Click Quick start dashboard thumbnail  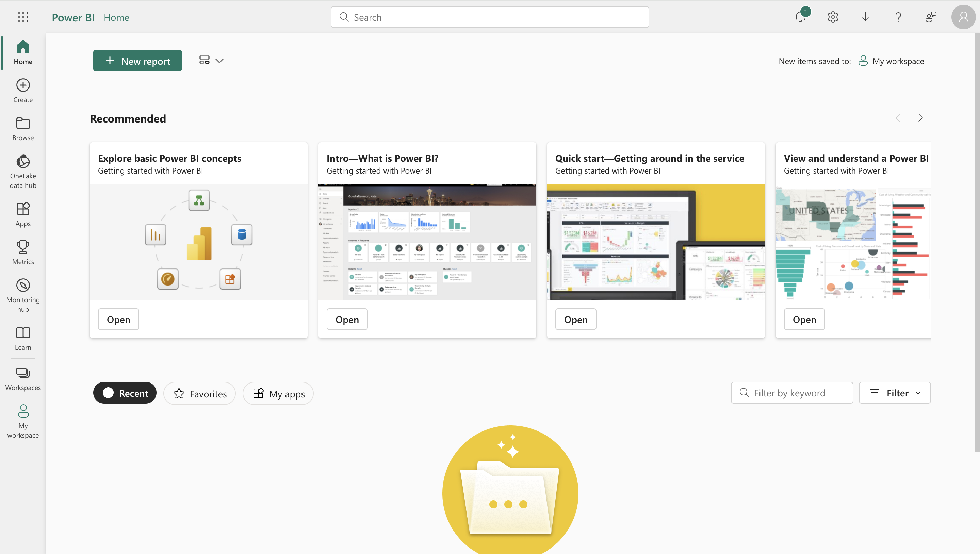click(656, 242)
